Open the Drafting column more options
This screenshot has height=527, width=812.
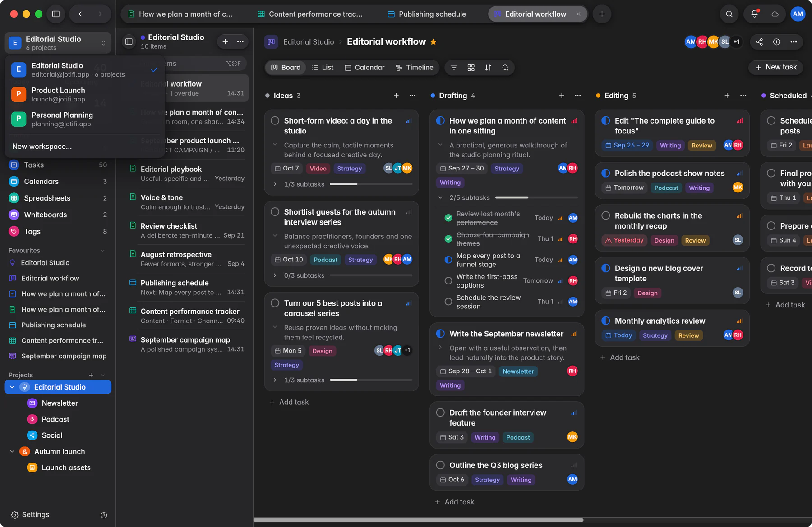578,96
